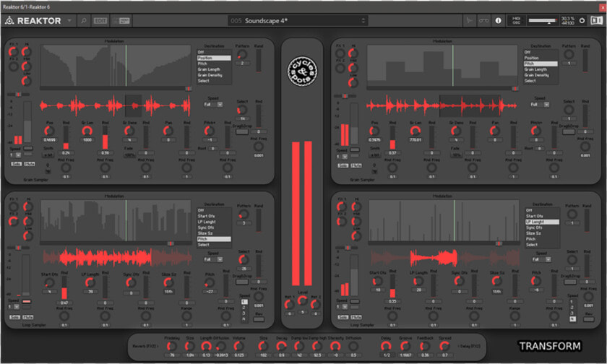Screen dimensions: 607x364
Task: Adjust level fader in top-left Grain Sampler
Action: pyautogui.click(x=27, y=122)
